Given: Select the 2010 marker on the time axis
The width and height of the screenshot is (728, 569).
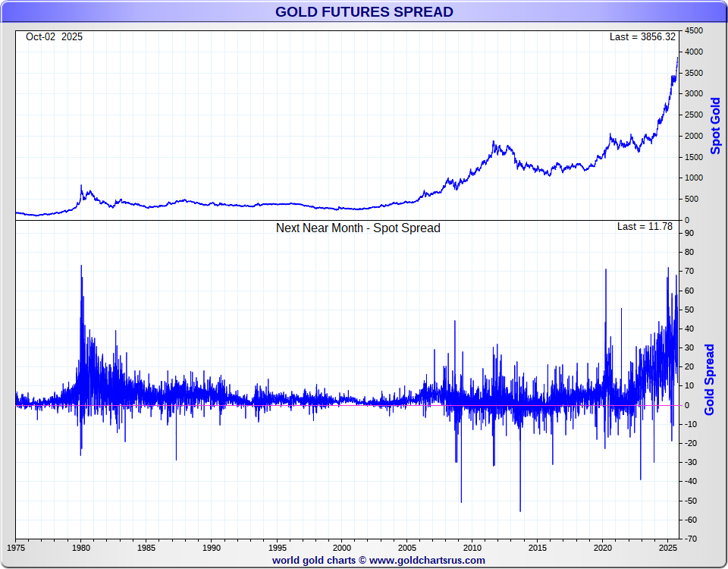Looking at the screenshot, I should (x=472, y=547).
